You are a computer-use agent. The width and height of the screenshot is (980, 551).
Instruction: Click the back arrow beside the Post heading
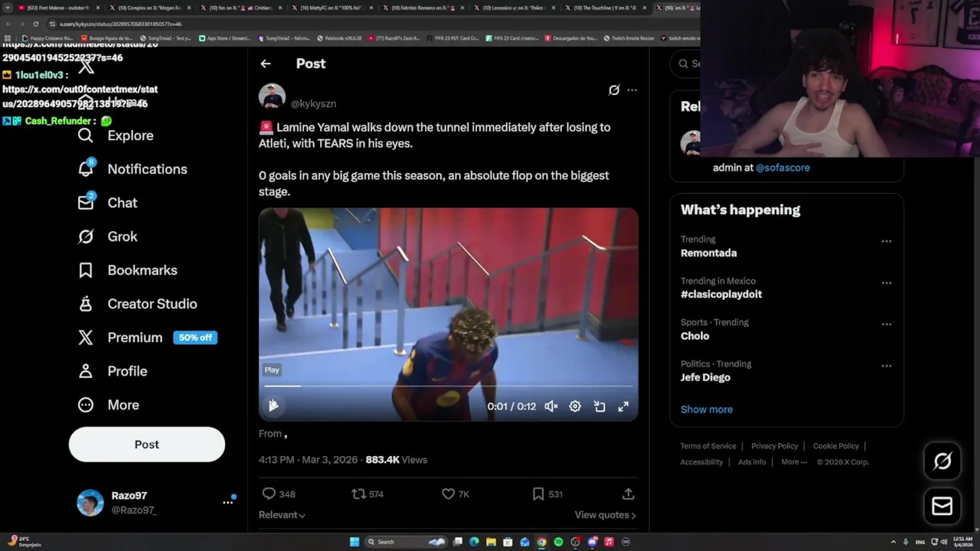pos(266,64)
